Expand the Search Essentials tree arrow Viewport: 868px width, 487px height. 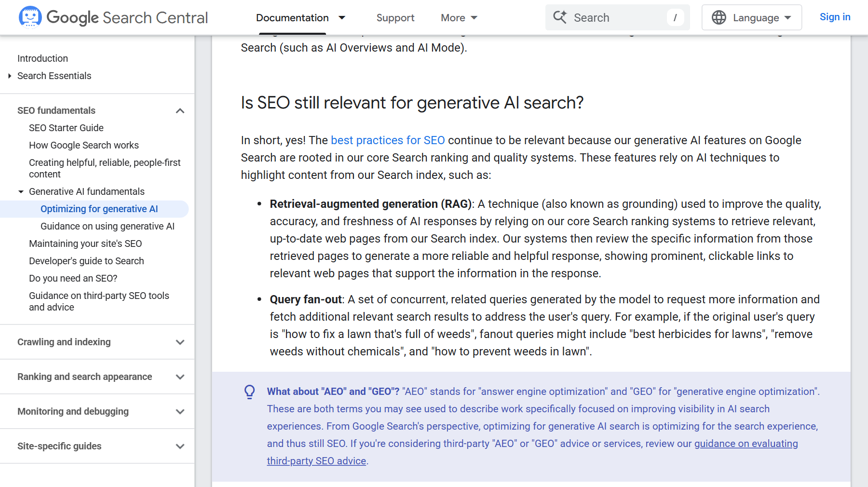click(x=10, y=76)
